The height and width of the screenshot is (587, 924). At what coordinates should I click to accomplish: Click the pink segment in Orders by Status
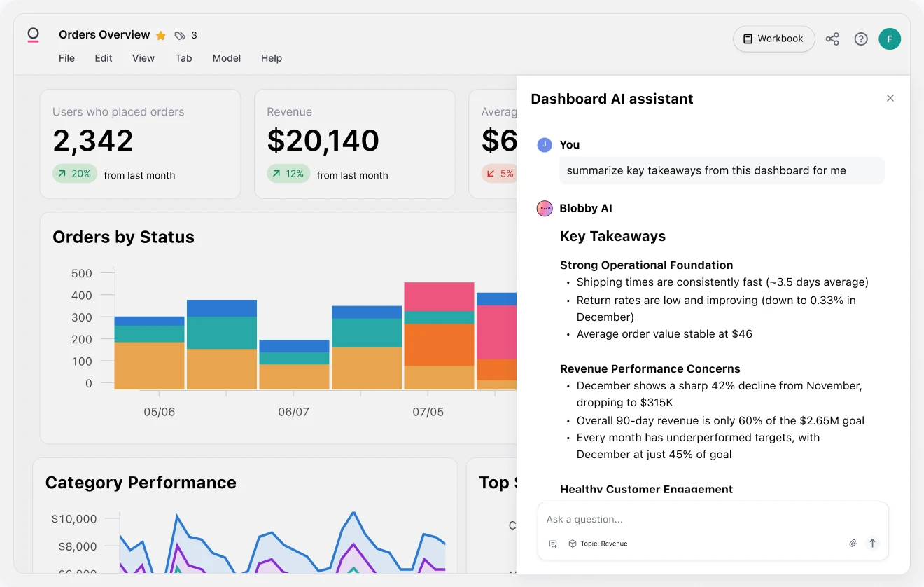pyautogui.click(x=439, y=297)
